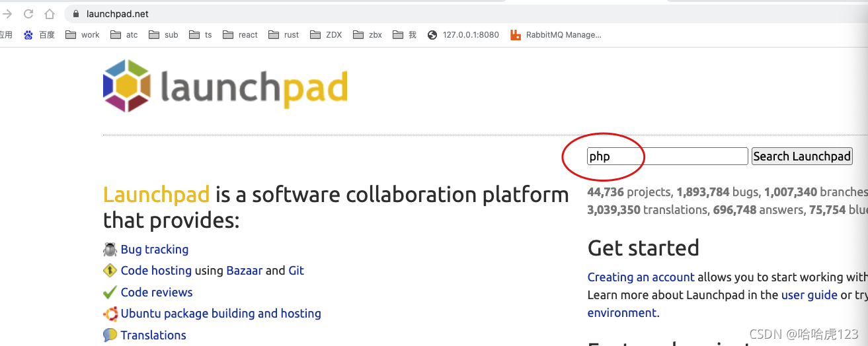
Task: Open the rust bookmark folder
Action: click(284, 35)
